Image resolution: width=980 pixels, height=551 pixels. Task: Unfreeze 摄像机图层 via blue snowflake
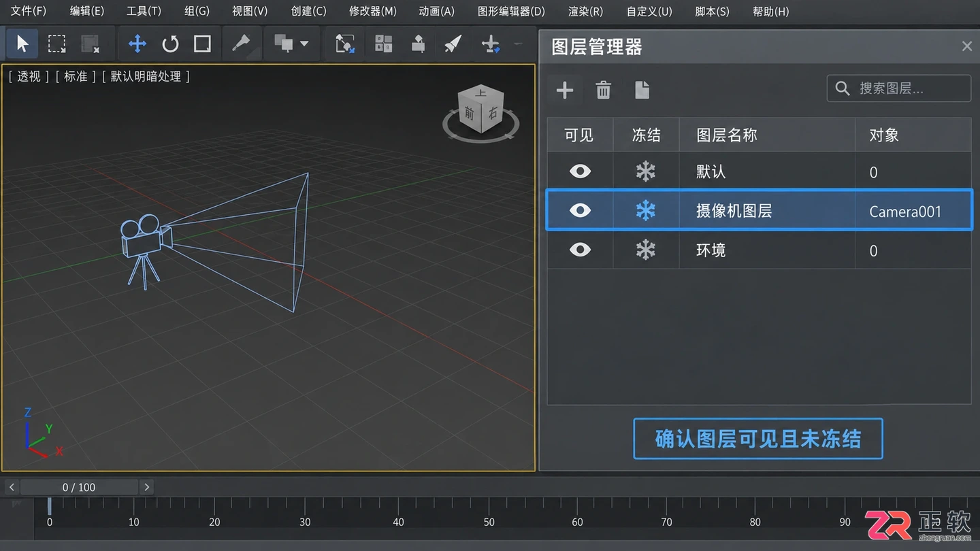[x=646, y=211]
